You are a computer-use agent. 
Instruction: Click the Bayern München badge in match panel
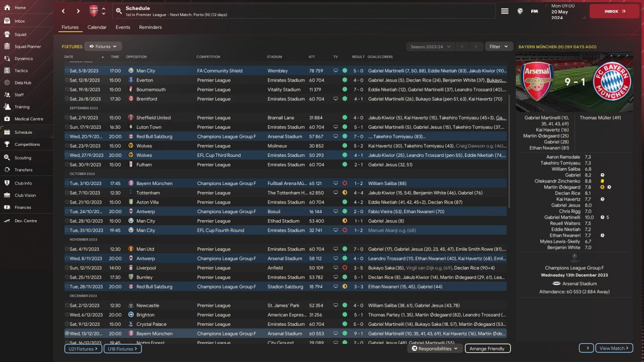pyautogui.click(x=612, y=81)
